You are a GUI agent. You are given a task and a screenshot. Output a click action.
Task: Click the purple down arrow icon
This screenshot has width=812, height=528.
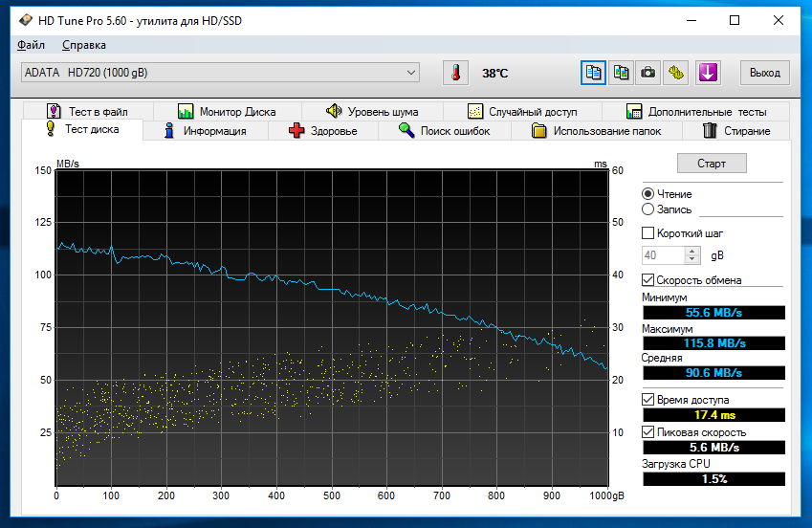tap(708, 73)
